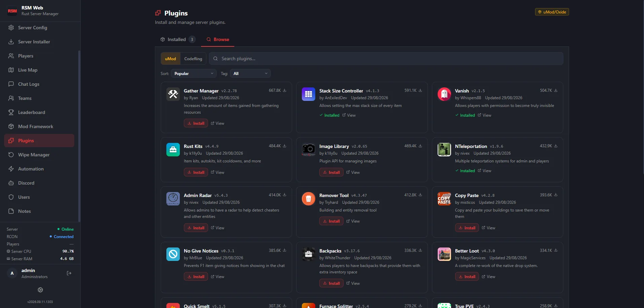Click the Rust Kits toolbox icon
The image size is (644, 308).
point(173,150)
